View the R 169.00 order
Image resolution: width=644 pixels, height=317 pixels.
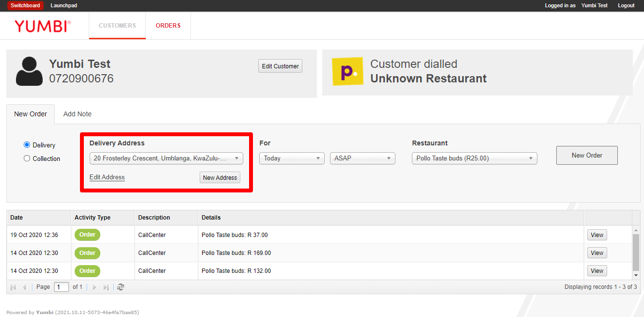[597, 253]
